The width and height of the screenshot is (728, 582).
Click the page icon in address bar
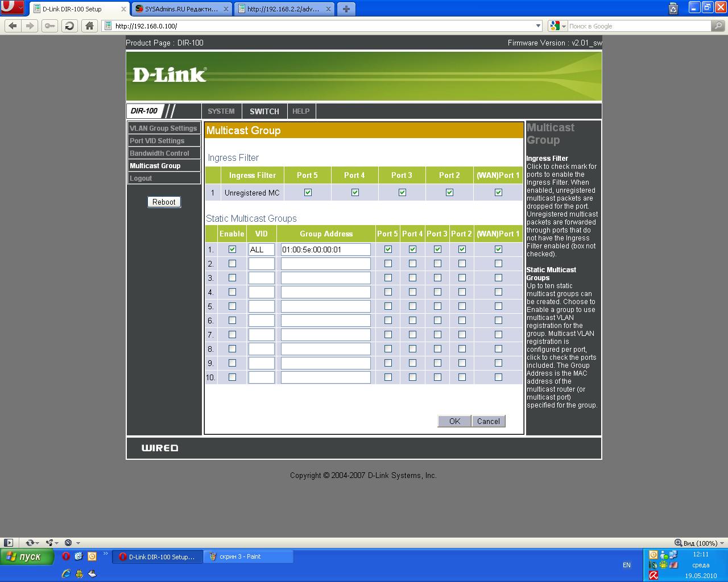[109, 26]
